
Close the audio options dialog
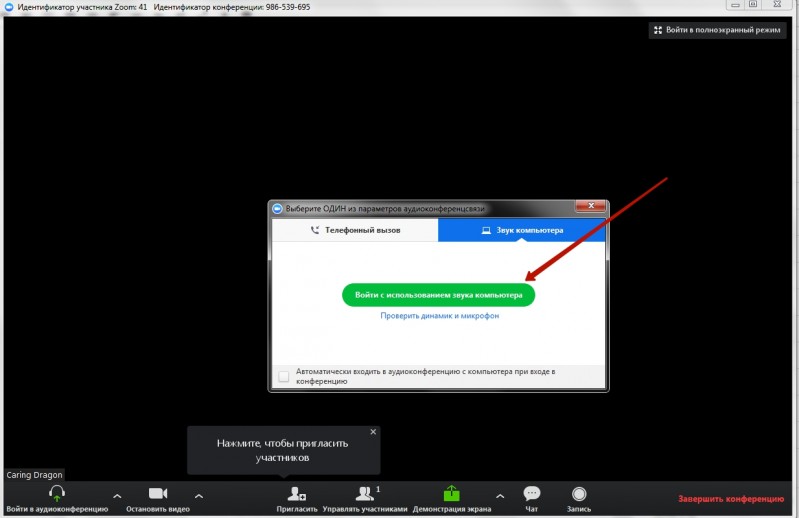point(591,205)
